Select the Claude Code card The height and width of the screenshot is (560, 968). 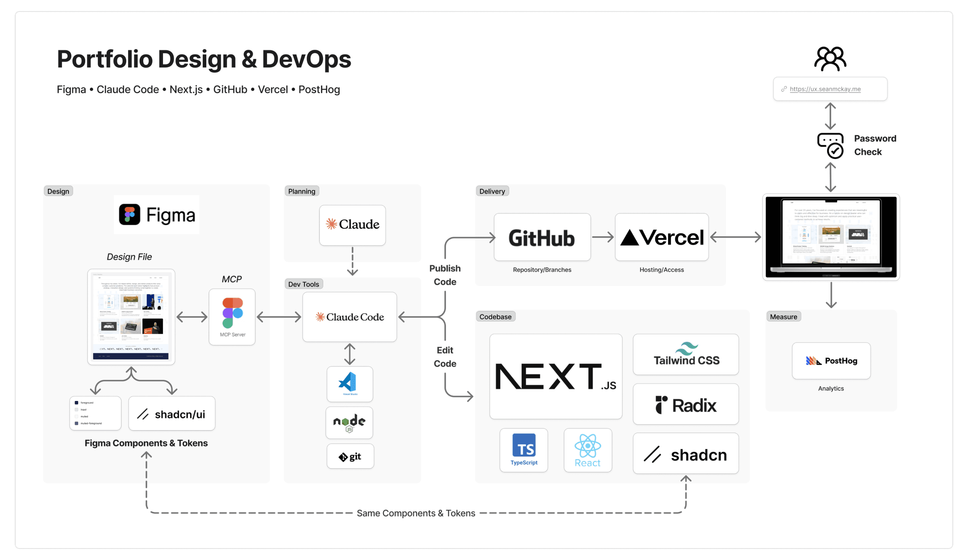click(x=350, y=317)
